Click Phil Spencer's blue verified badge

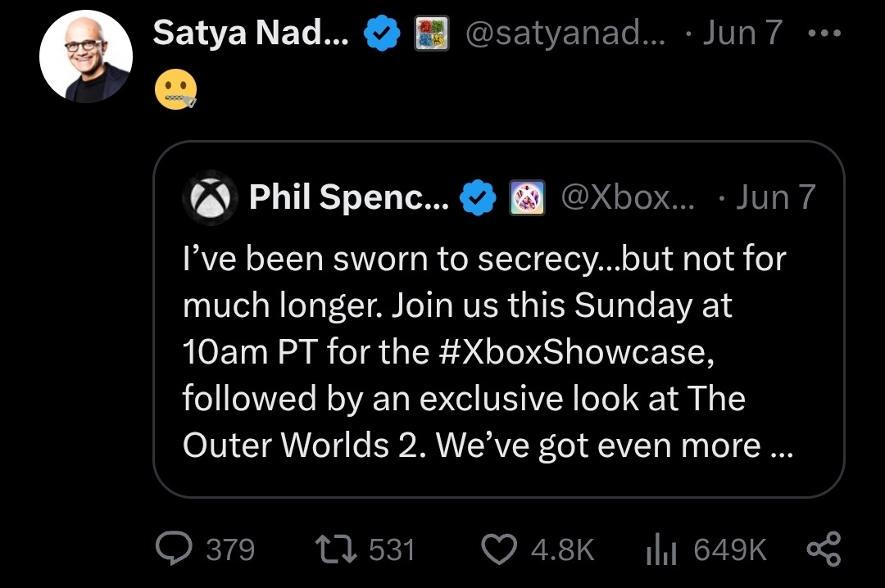click(479, 198)
